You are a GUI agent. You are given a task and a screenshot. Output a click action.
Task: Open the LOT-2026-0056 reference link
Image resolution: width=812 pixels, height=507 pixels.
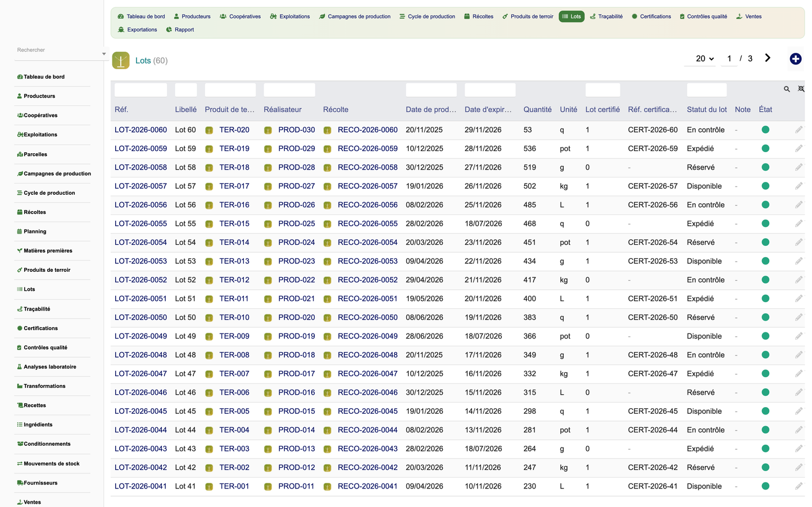pyautogui.click(x=140, y=205)
